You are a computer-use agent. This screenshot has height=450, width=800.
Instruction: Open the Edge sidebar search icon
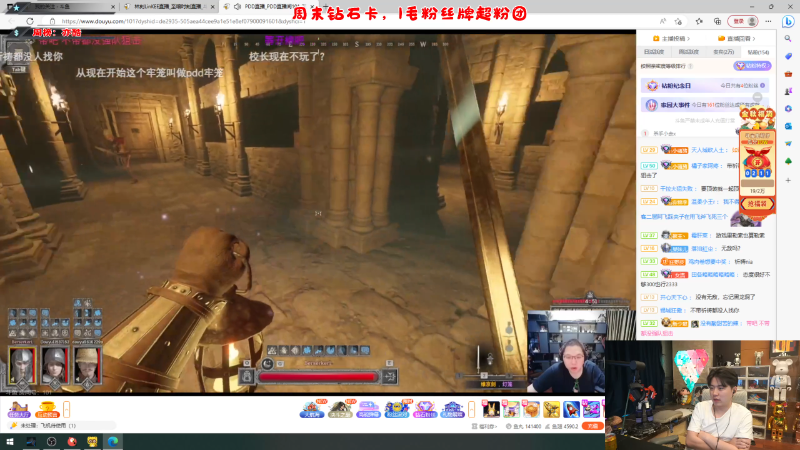pyautogui.click(x=788, y=38)
